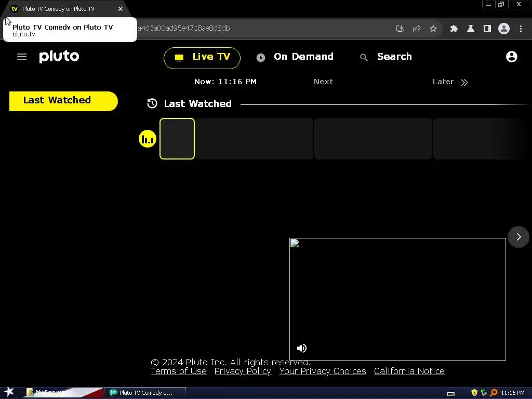Open Search in Pluto navigation
The image size is (532, 399).
tap(386, 57)
